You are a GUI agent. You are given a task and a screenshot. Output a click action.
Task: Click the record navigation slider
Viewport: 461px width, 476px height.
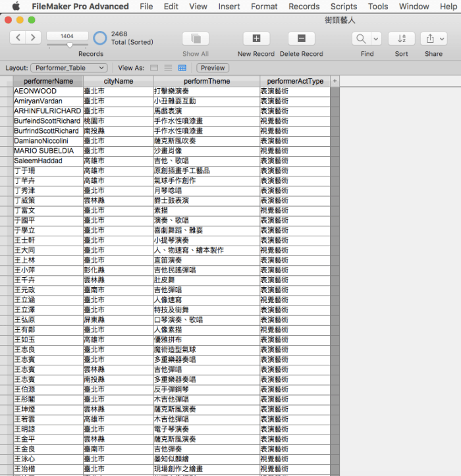tap(69, 45)
